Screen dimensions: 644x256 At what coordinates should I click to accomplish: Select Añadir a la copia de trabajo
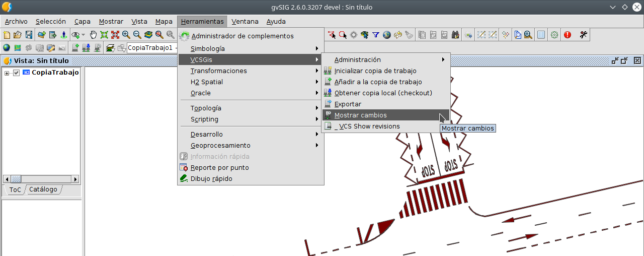tap(386, 82)
